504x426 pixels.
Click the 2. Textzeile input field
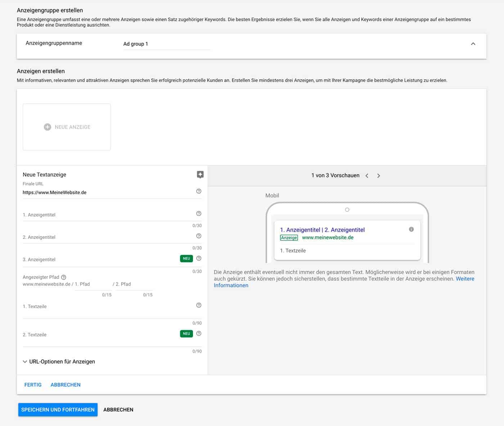[101, 337]
